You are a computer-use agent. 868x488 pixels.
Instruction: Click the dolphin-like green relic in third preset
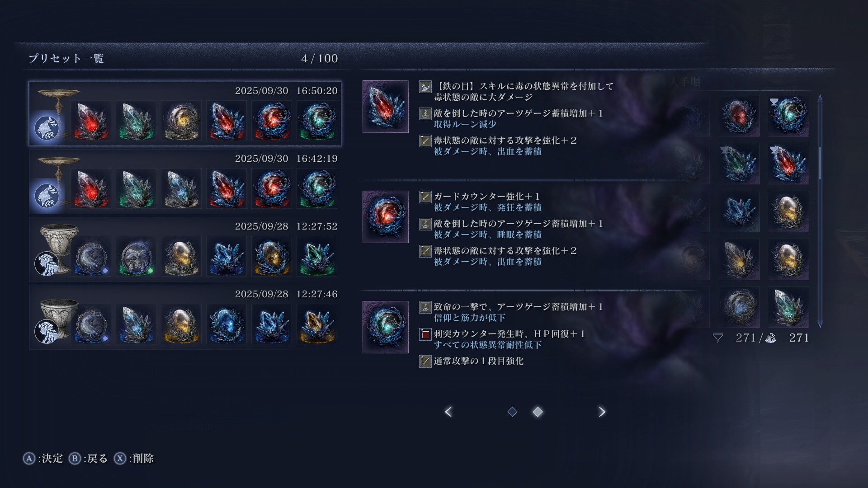[x=136, y=256]
